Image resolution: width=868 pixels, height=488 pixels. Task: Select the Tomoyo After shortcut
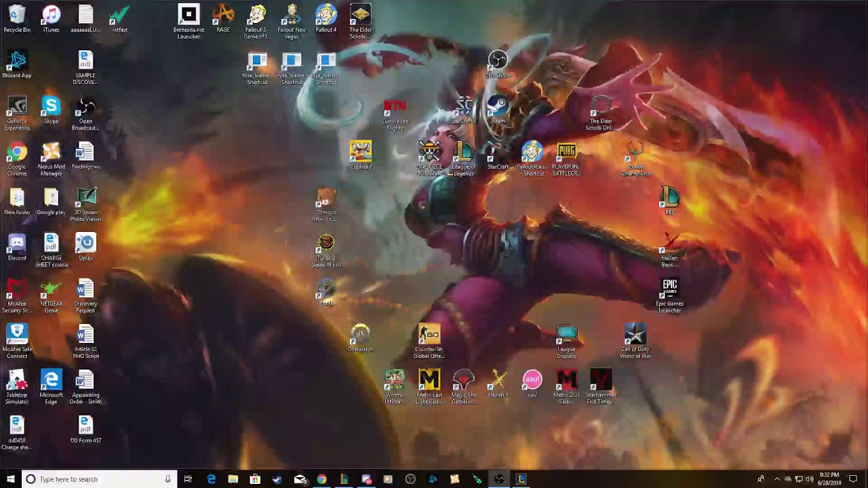tap(326, 205)
